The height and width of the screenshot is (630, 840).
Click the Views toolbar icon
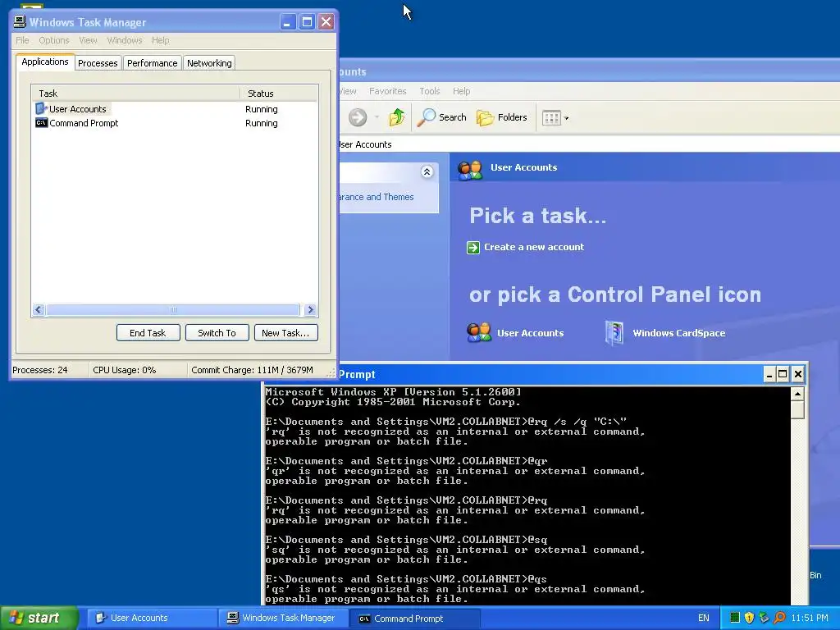click(551, 117)
